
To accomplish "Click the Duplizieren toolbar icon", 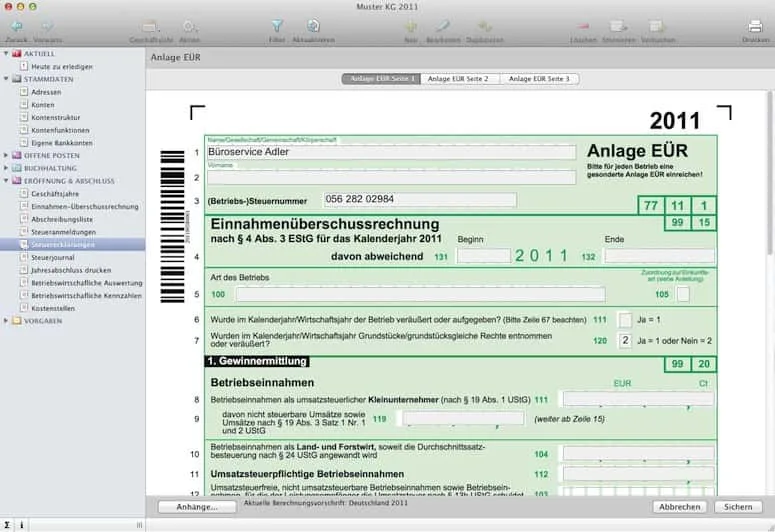I will pos(484,26).
